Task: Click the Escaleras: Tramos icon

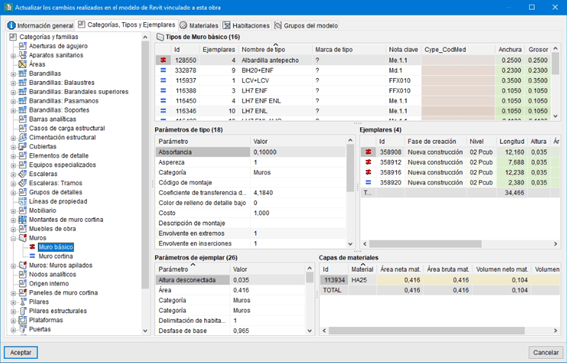Action: (x=22, y=183)
